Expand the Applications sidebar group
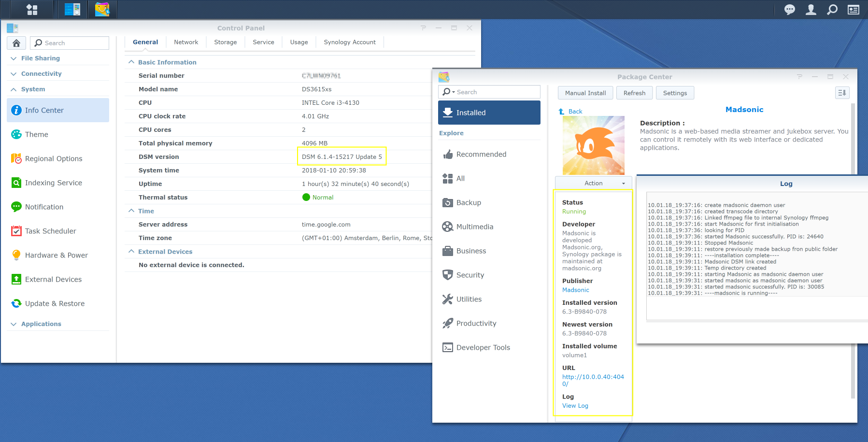 (41, 324)
